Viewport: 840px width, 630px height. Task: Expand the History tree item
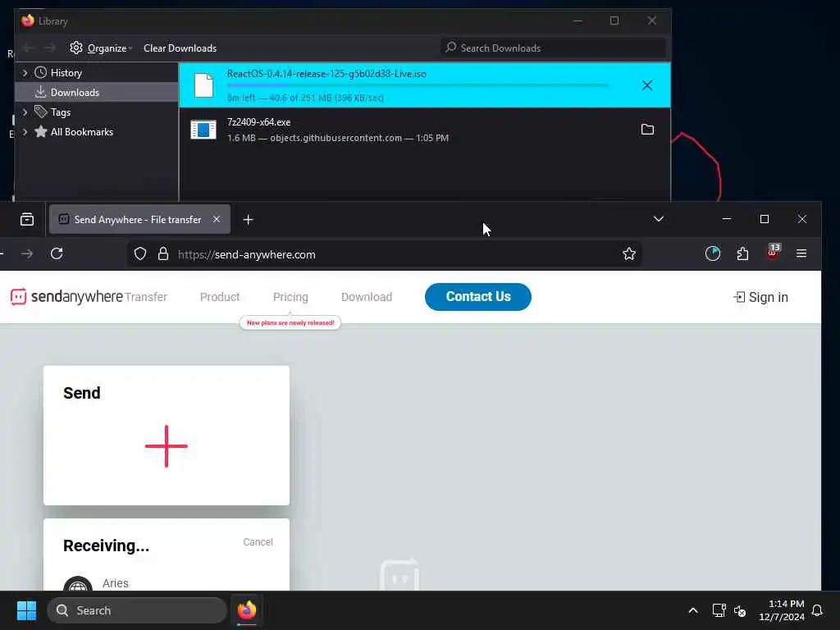25,72
